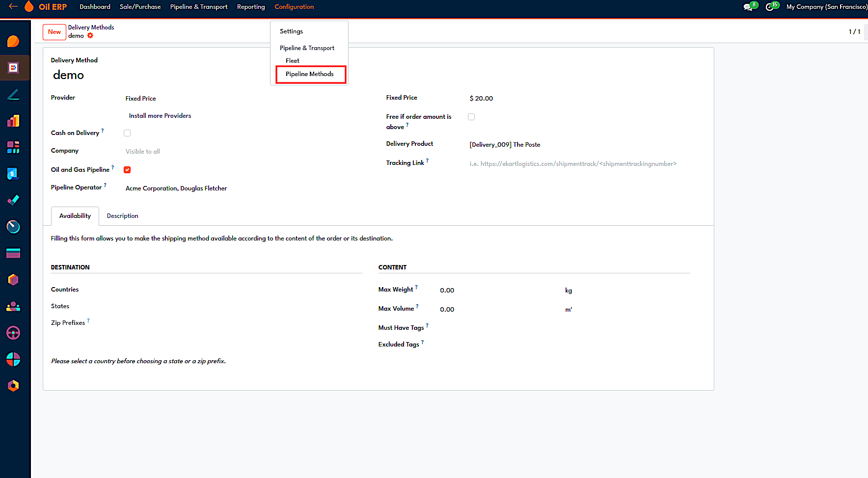Viewport: 868px width, 478px height.
Task: Open the steering wheel fleet app in sidebar
Action: pyautogui.click(x=13, y=333)
